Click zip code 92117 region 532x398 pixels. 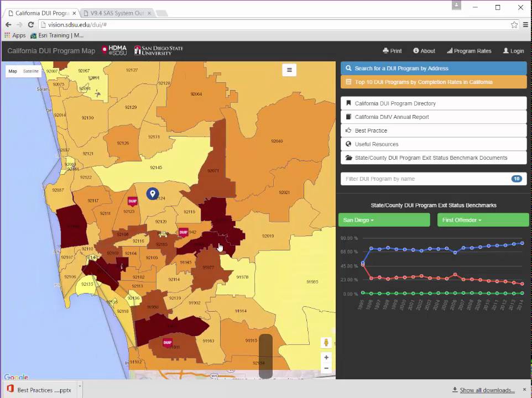(x=93, y=201)
